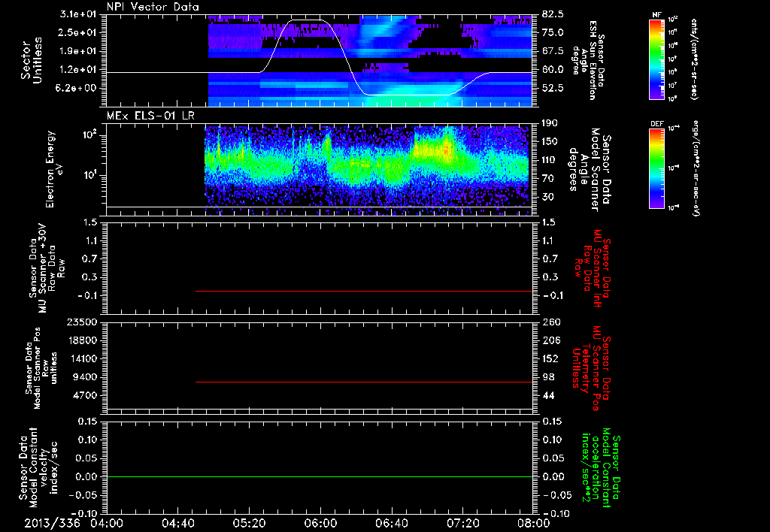Viewport: 770px width, 532px height.
Task: Click the NPI sector spectrogram
Action: pyautogui.click(x=370, y=61)
